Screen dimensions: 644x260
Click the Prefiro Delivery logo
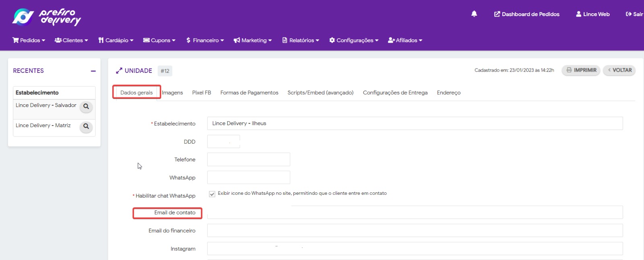pos(47,17)
